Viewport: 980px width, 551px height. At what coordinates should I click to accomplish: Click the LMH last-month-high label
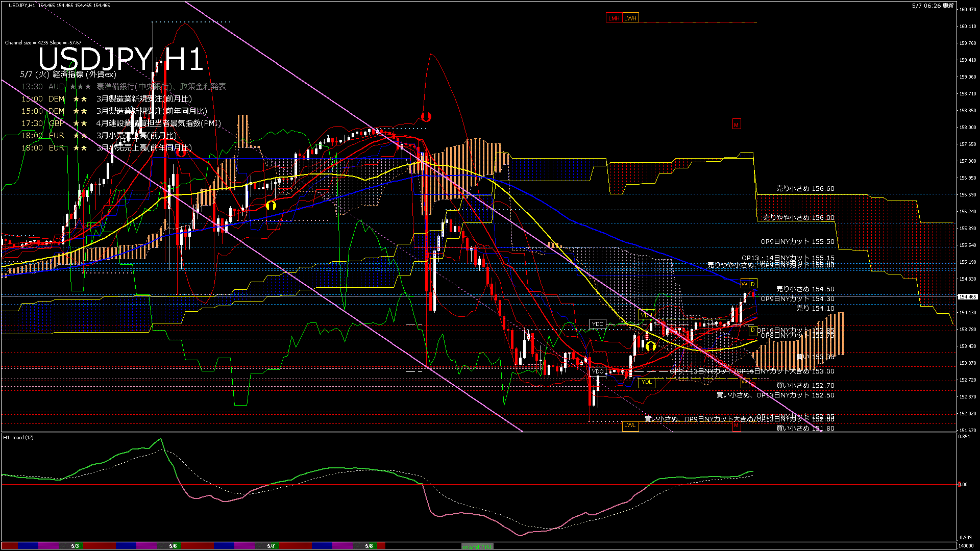614,18
